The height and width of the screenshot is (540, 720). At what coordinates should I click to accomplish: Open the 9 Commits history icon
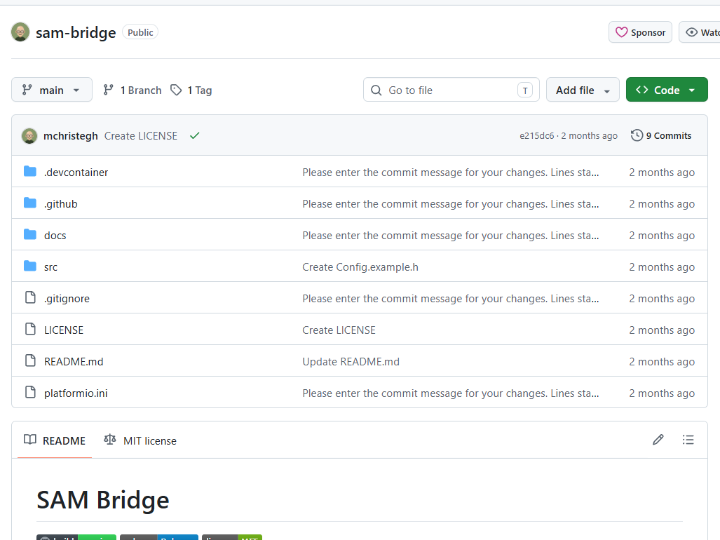point(636,135)
